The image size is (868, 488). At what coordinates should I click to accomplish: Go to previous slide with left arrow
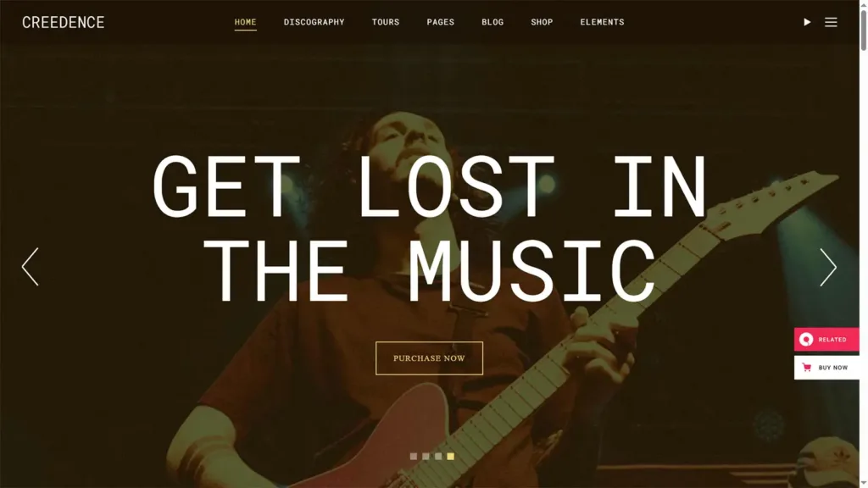pyautogui.click(x=30, y=267)
